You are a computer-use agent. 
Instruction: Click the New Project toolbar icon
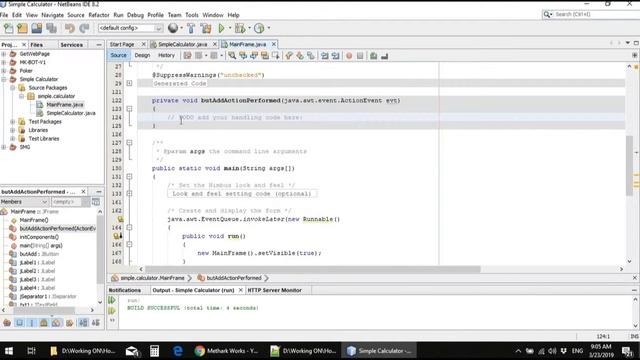point(22,28)
